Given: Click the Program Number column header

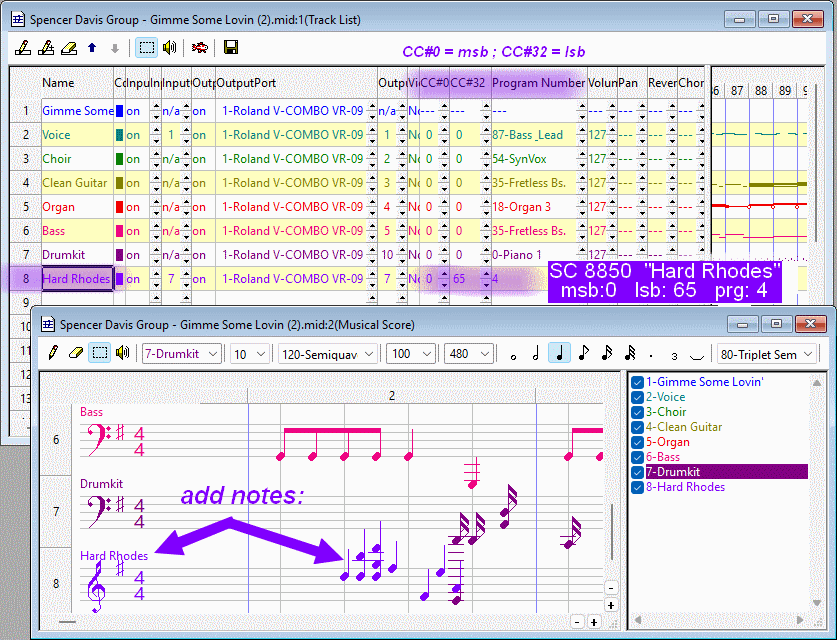Looking at the screenshot, I should 539,83.
